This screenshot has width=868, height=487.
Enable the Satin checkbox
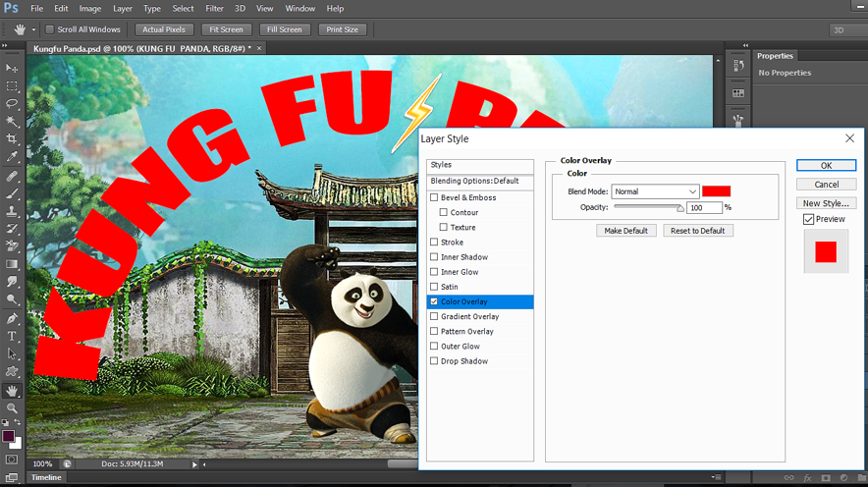coord(434,287)
